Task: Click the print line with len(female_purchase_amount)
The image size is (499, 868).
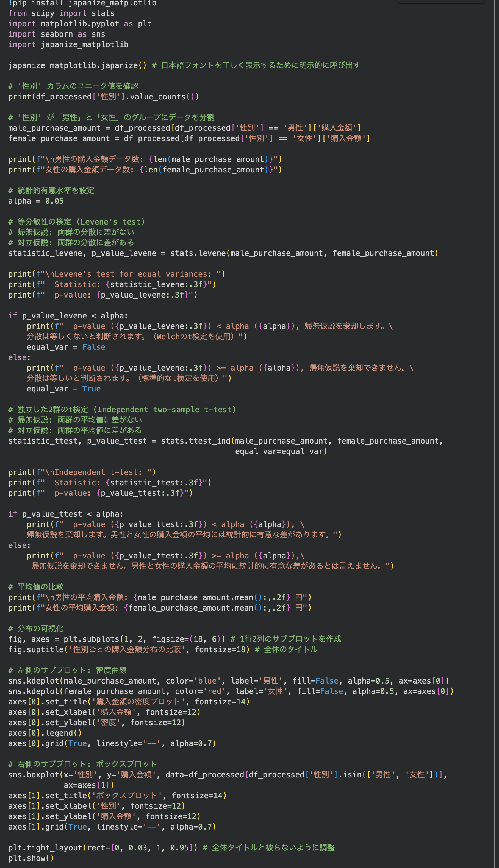Action: click(145, 170)
